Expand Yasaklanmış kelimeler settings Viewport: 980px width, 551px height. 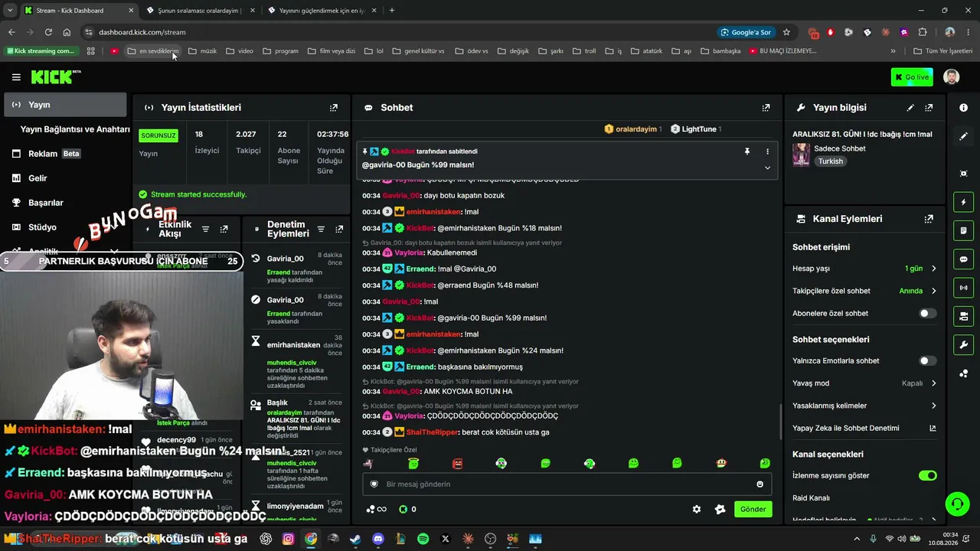click(x=933, y=406)
